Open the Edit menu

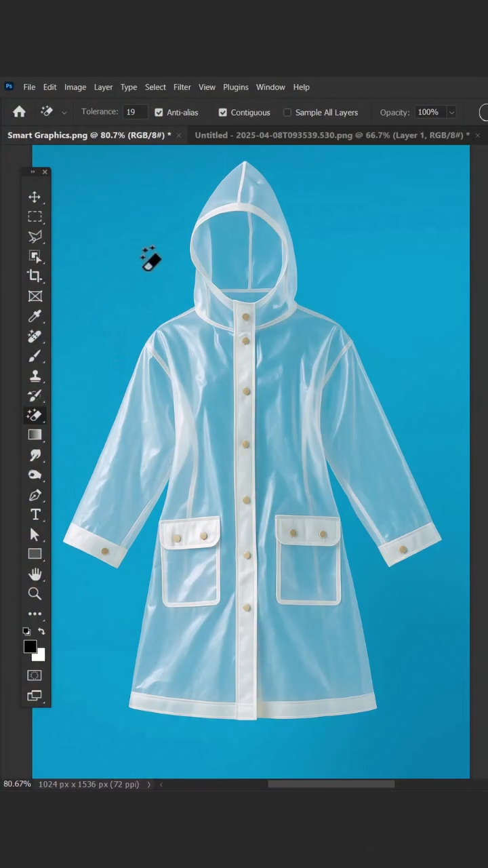49,87
